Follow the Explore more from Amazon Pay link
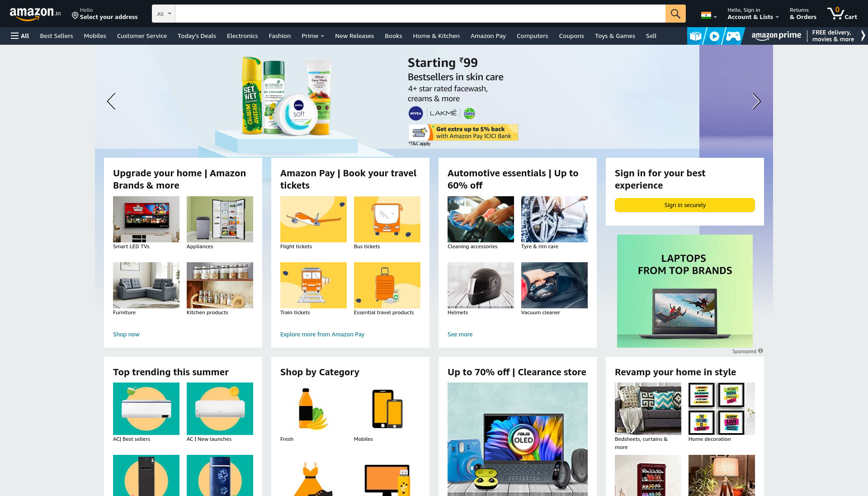The height and width of the screenshot is (496, 868). (322, 334)
